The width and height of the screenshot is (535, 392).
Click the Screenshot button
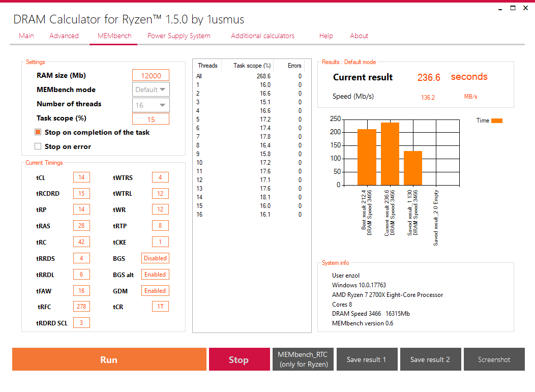pos(494,359)
